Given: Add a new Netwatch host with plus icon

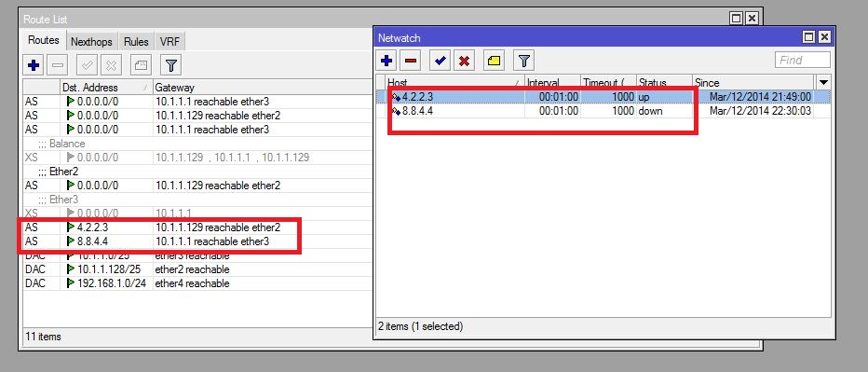Looking at the screenshot, I should pyautogui.click(x=387, y=61).
